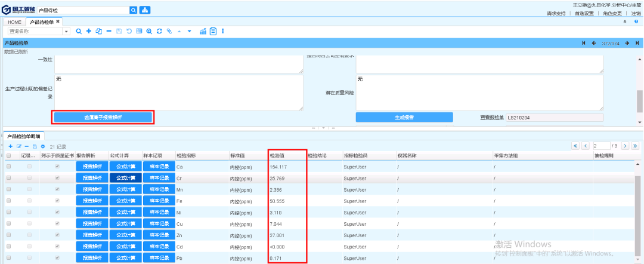Click the refresh icon in main toolbar
This screenshot has height=264, width=644.
tap(159, 31)
